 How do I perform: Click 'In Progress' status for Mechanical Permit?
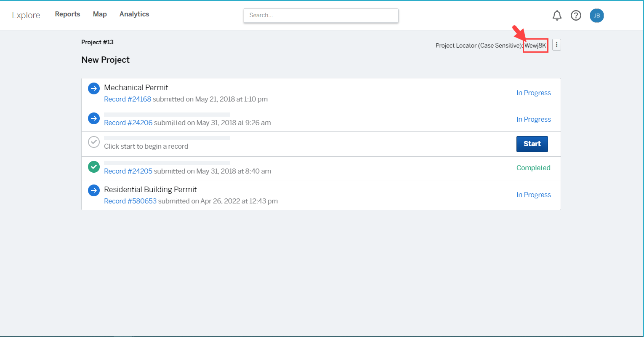pos(533,93)
